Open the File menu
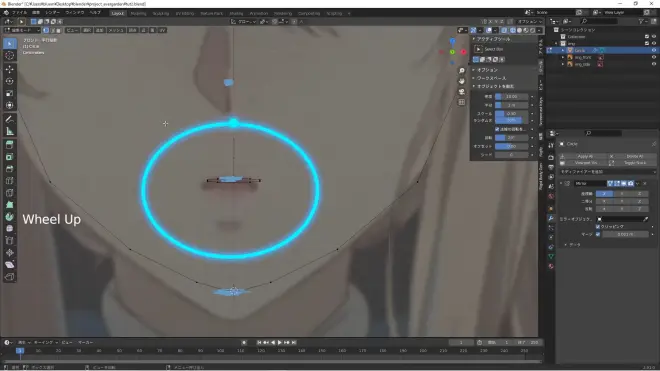The image size is (660, 371). (x=19, y=13)
